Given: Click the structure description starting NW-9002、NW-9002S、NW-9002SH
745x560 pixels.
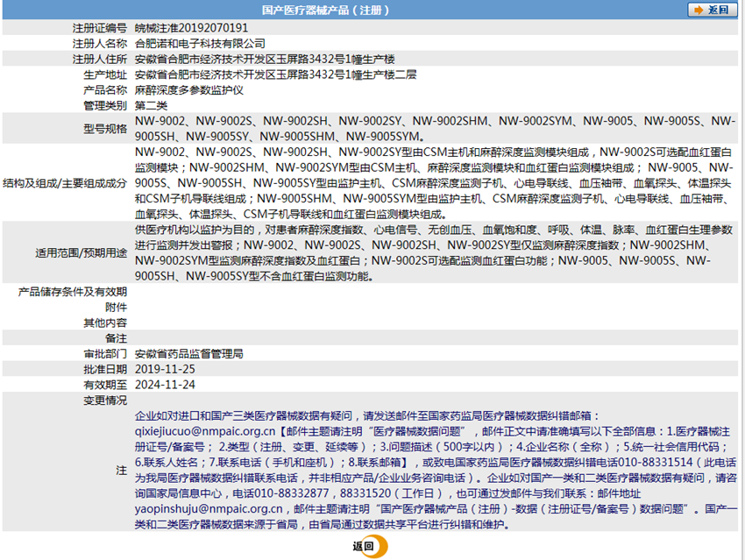Looking at the screenshot, I should (x=434, y=183).
